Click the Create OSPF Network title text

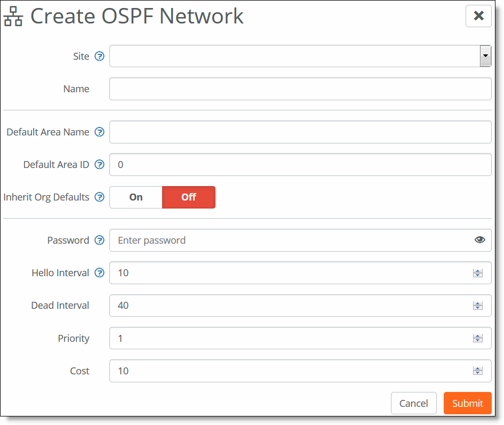point(137,16)
